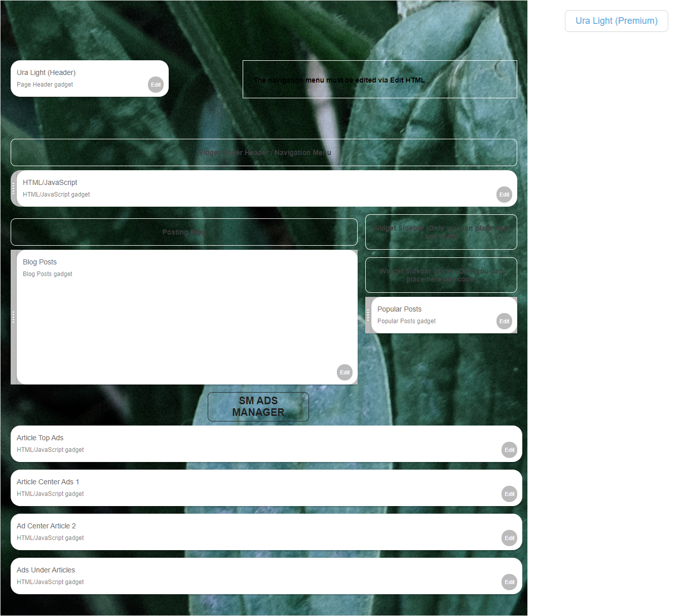Image resolution: width=692 pixels, height=616 pixels.
Task: Click the Widget Sidebar Sticky section label
Action: pyautogui.click(x=441, y=275)
